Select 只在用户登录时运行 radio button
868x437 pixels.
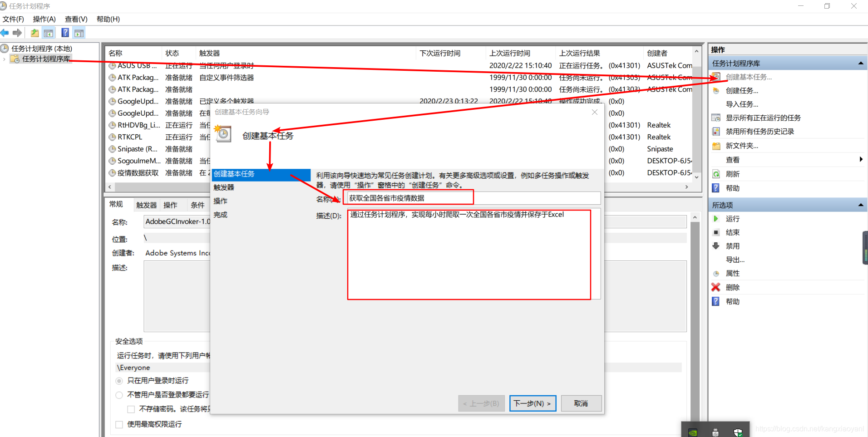(119, 381)
